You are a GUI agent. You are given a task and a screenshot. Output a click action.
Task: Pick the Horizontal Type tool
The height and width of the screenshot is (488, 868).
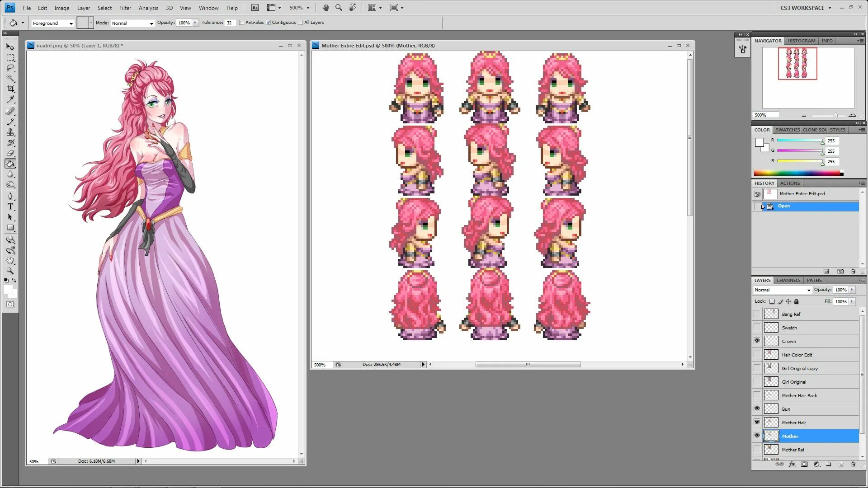click(x=10, y=207)
